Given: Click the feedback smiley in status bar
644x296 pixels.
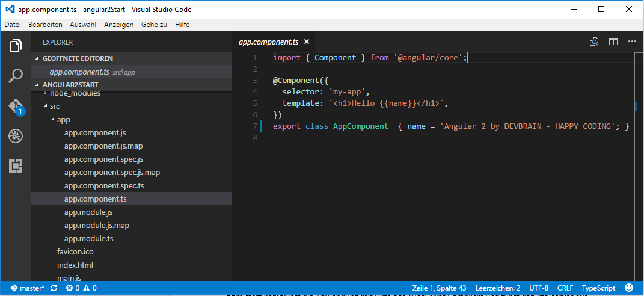Looking at the screenshot, I should (x=629, y=288).
